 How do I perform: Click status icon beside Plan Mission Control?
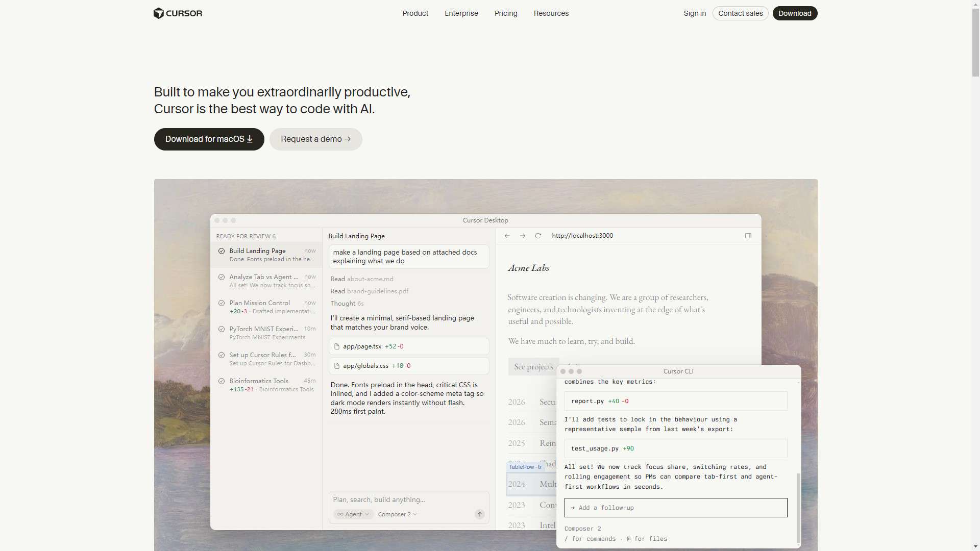click(x=222, y=303)
